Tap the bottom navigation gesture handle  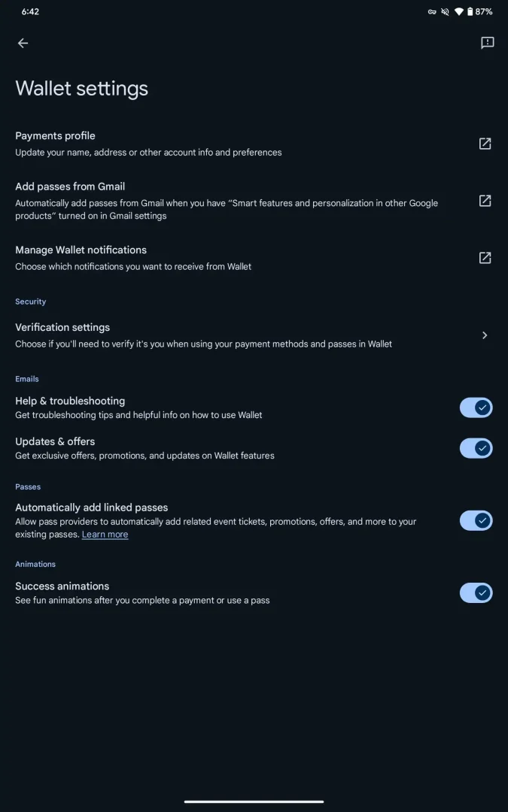click(x=254, y=801)
